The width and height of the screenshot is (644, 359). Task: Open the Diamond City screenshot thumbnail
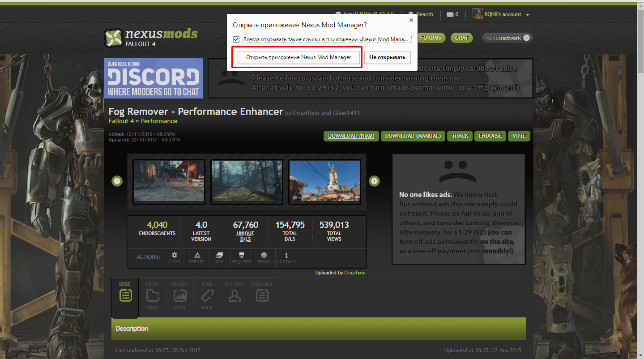[x=325, y=182]
